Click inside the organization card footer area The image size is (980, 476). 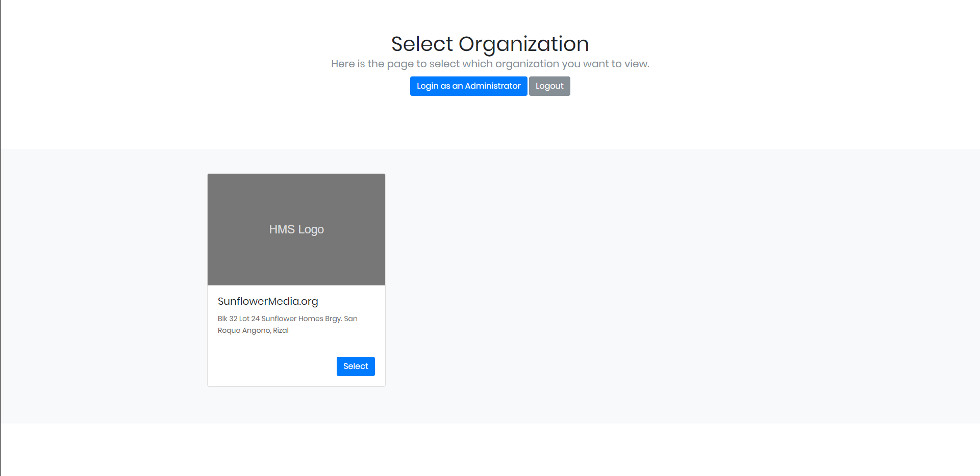tap(296, 366)
